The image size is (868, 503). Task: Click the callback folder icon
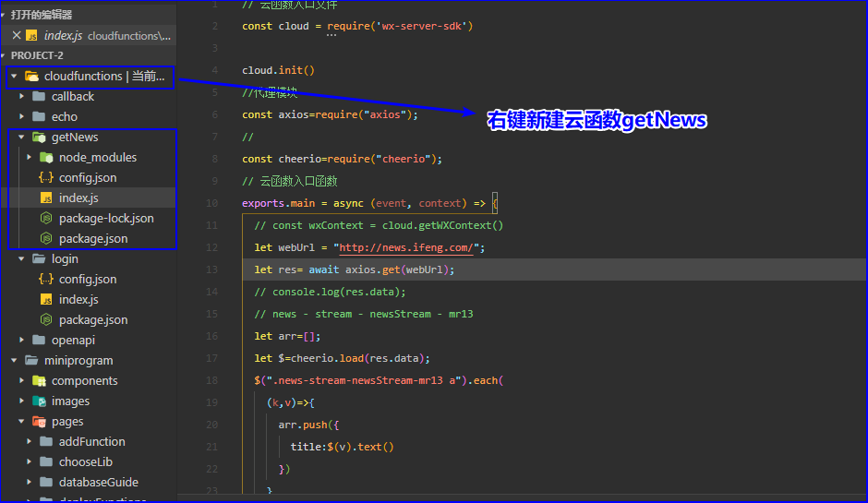39,96
